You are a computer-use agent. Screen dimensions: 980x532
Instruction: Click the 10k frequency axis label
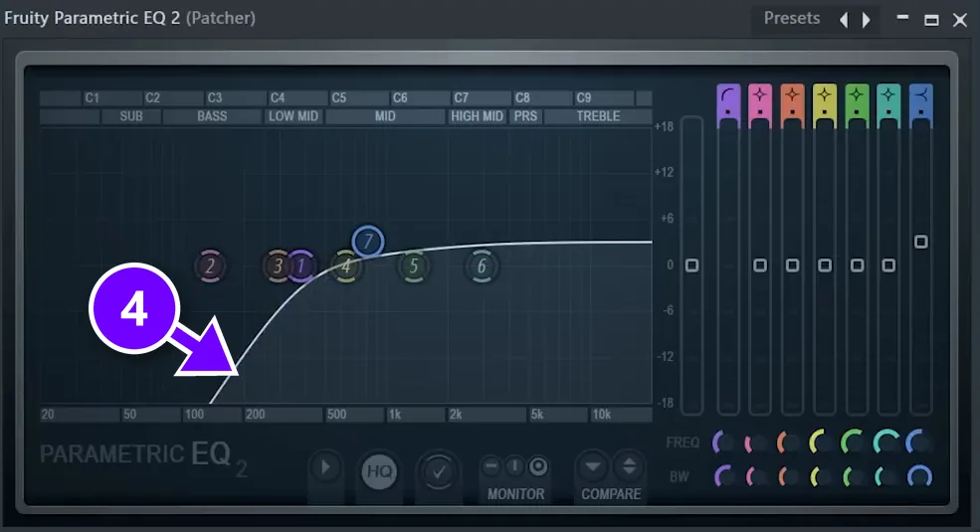click(x=601, y=415)
